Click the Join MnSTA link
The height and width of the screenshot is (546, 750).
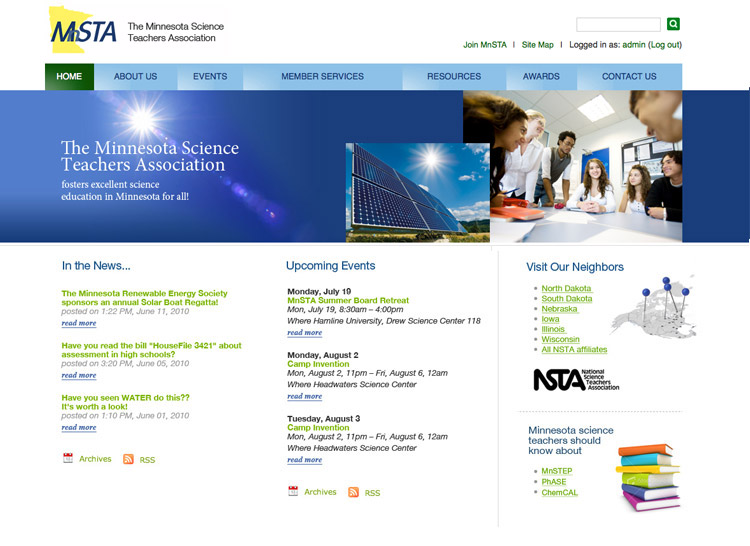[485, 44]
